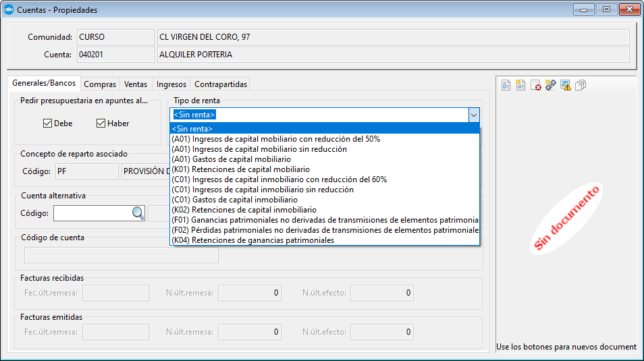Viewport: 644px width, 361px height.
Task: Toggle the Debe checkbox
Action: [47, 123]
